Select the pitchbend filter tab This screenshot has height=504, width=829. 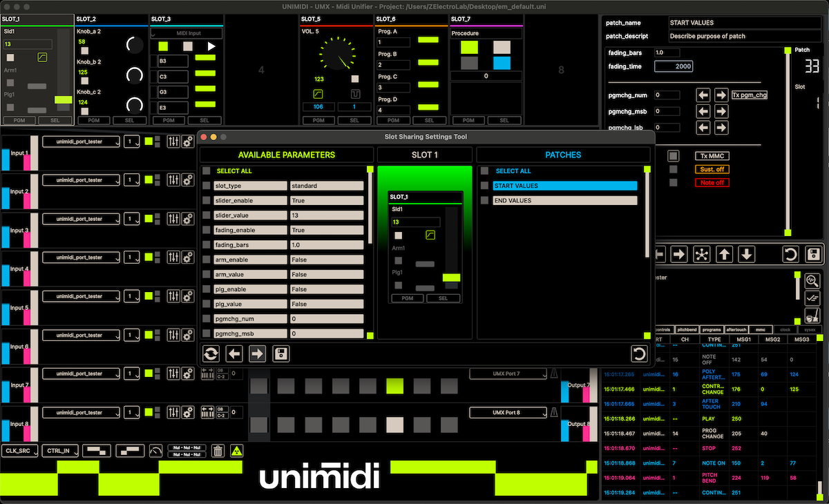point(687,330)
